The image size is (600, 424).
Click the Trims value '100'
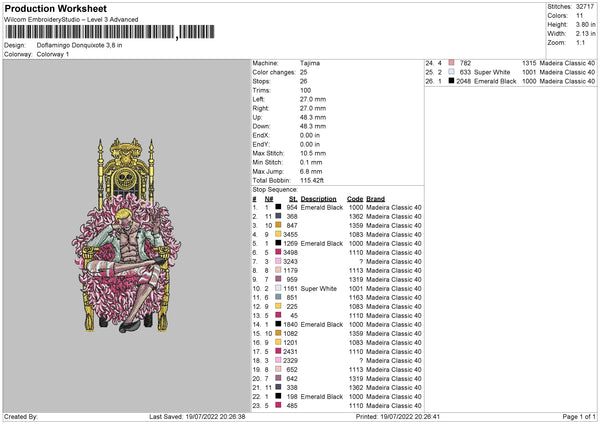coord(305,90)
